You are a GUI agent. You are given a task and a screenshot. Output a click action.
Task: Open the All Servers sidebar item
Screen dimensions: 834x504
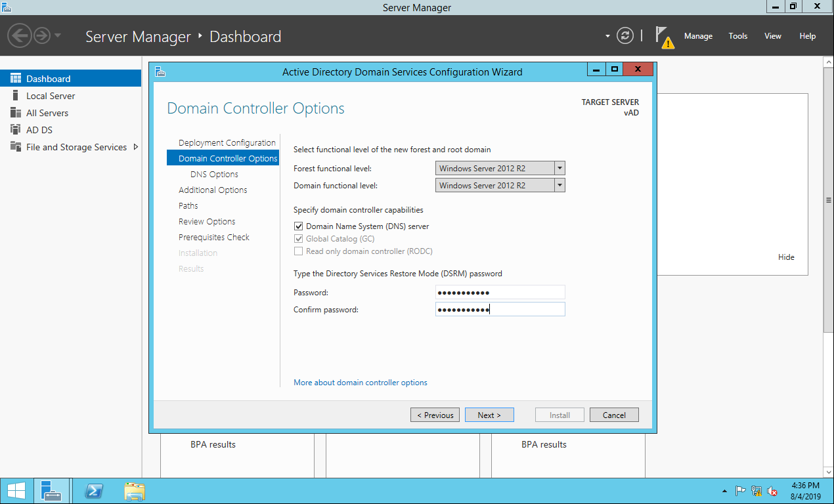[47, 113]
